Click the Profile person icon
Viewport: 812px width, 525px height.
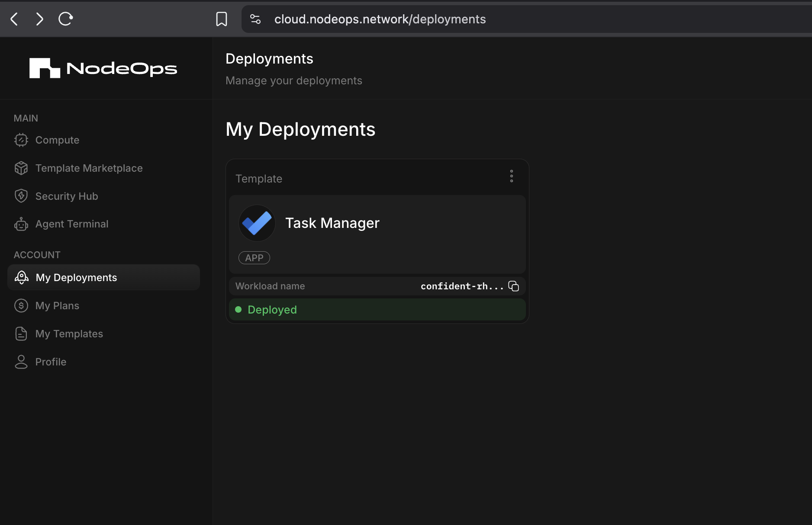(x=21, y=362)
